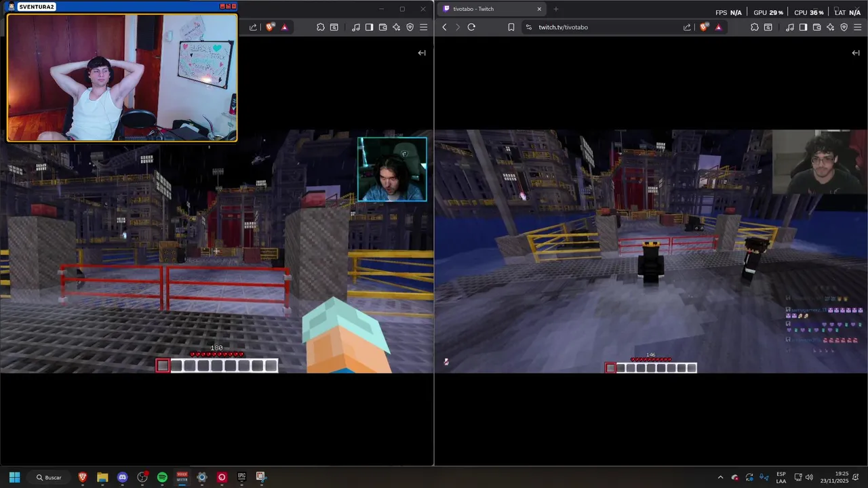The image size is (868, 488).
Task: Toggle the sidebar in the left window
Action: pyautogui.click(x=369, y=27)
